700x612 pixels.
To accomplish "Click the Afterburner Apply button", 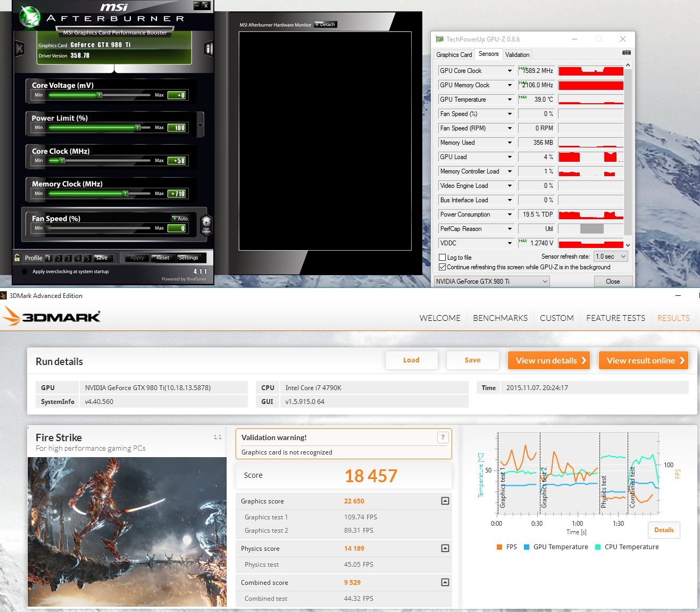I will pos(137,258).
